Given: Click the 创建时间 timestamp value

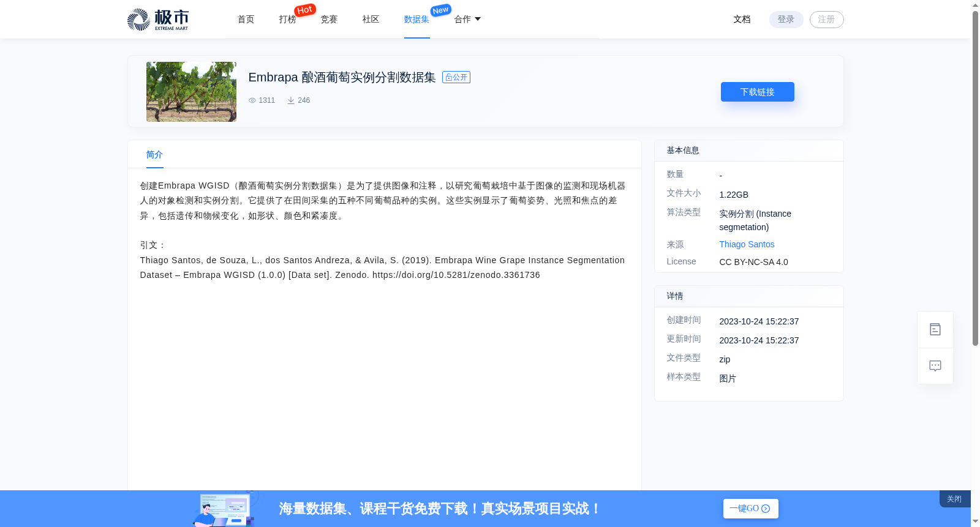Looking at the screenshot, I should coord(759,321).
